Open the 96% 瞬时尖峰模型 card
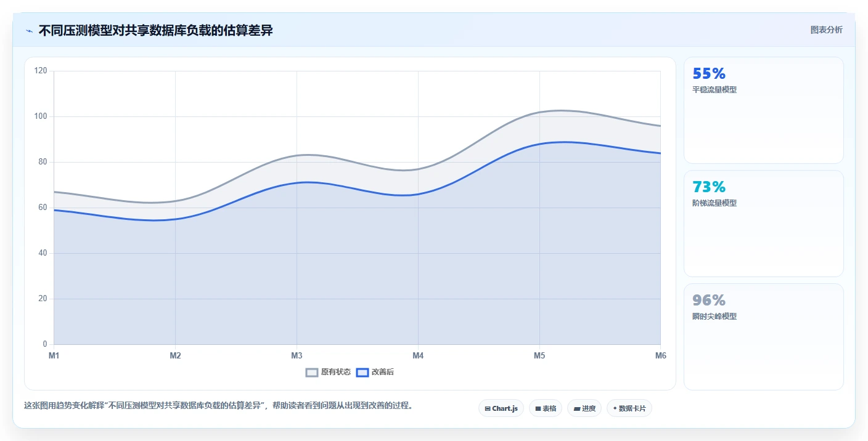 click(x=764, y=337)
